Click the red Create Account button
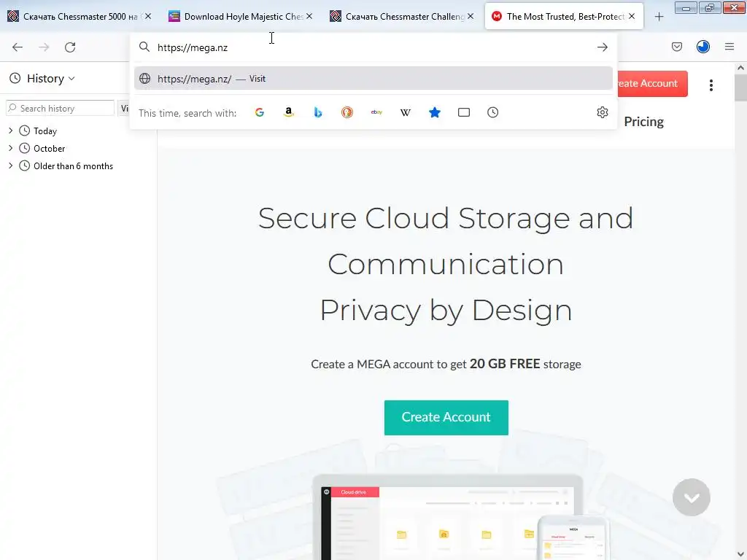The image size is (747, 560). (x=653, y=84)
